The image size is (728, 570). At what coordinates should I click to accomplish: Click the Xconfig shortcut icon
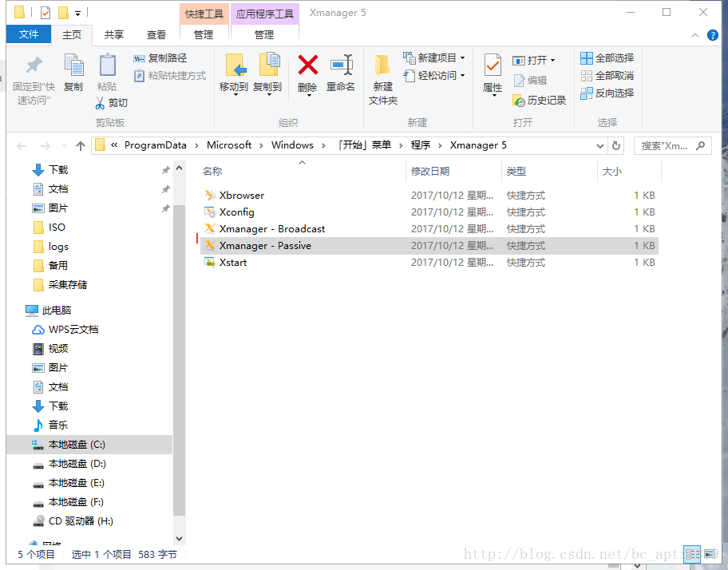[x=210, y=212]
